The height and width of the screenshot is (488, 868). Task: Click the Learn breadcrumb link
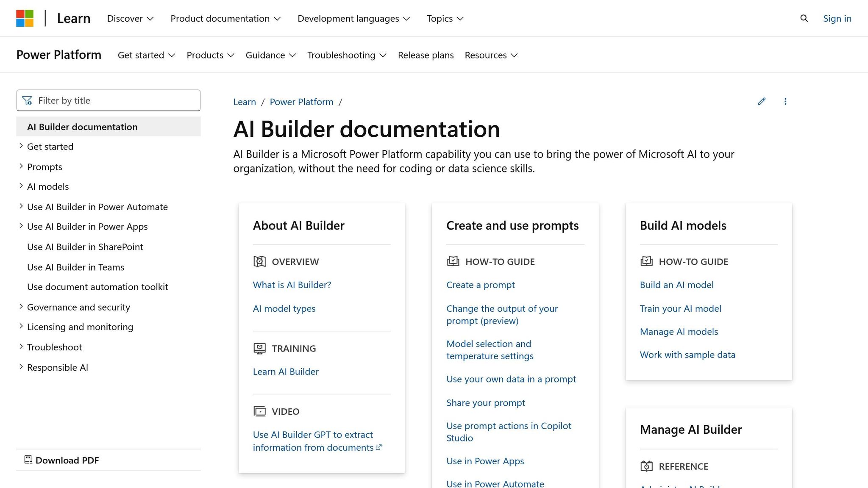(x=245, y=102)
